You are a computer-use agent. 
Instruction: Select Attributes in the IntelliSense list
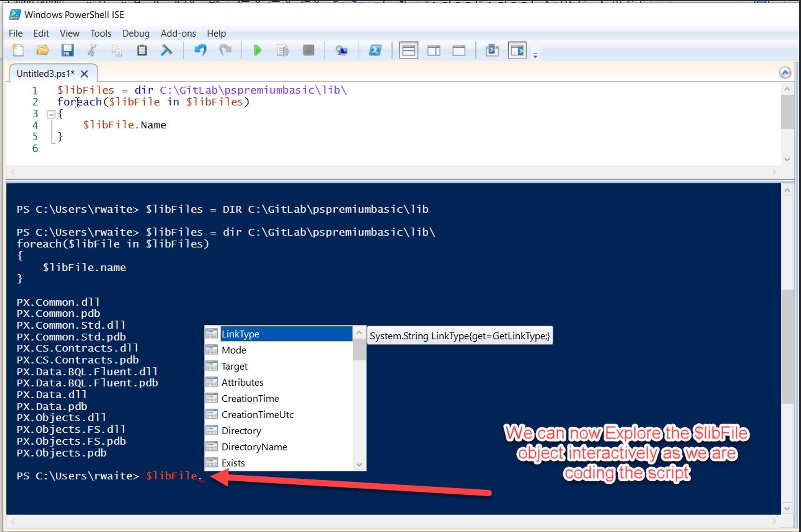(278, 382)
